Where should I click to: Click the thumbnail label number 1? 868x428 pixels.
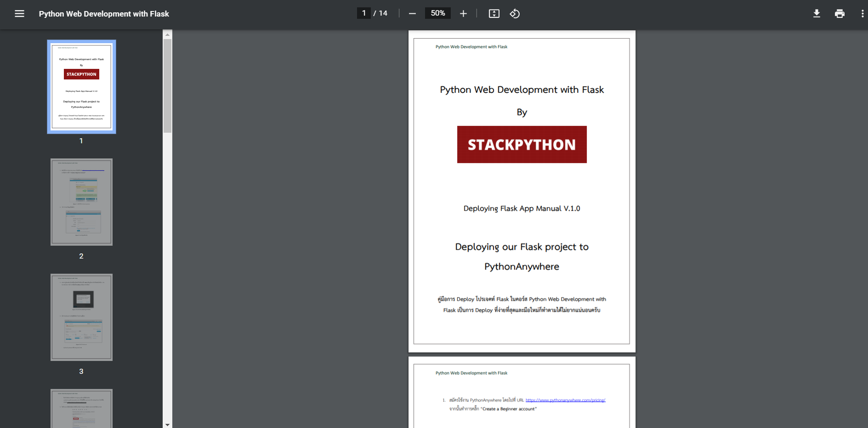coord(81,141)
